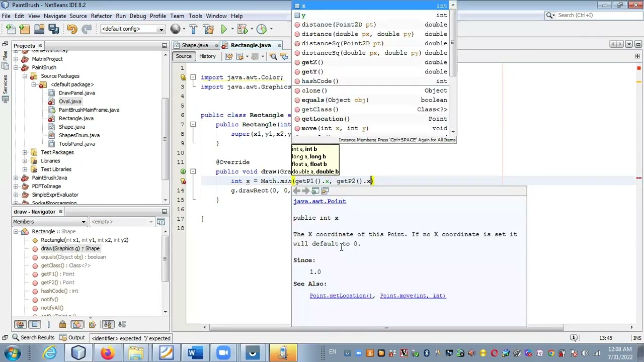Click the Profile Project icon
644x362 pixels.
tap(262, 29)
